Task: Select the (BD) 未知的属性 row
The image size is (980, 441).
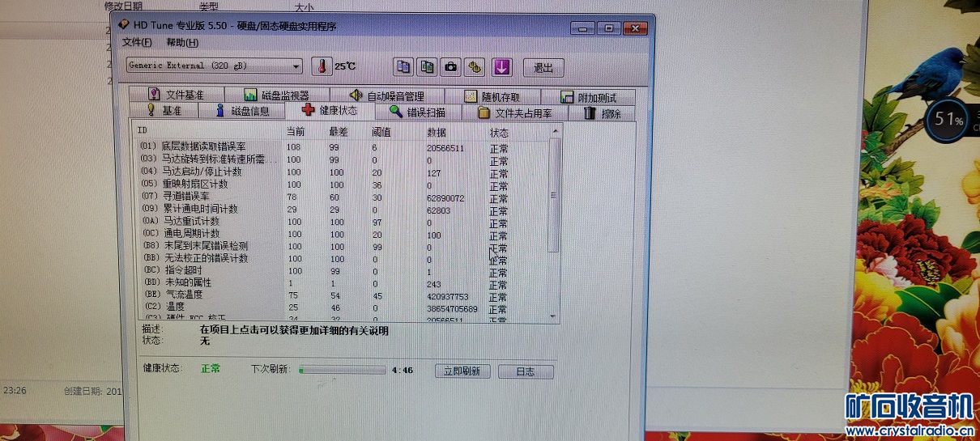Action: pos(342,282)
